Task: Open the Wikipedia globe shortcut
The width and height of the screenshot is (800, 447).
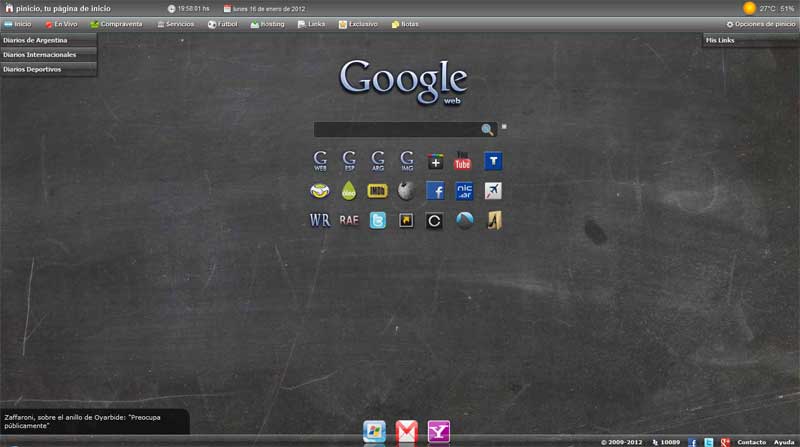Action: pyautogui.click(x=406, y=191)
